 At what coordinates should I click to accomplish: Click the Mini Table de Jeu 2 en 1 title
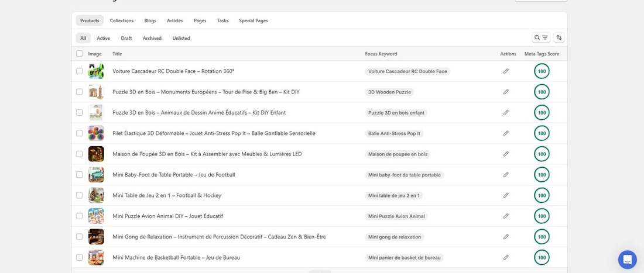pos(167,195)
